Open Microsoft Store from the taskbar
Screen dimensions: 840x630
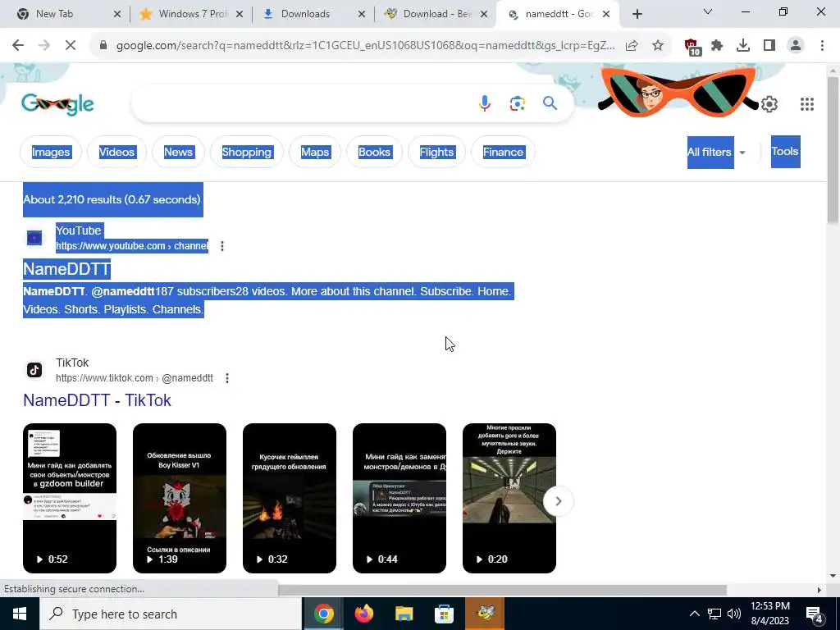click(444, 614)
